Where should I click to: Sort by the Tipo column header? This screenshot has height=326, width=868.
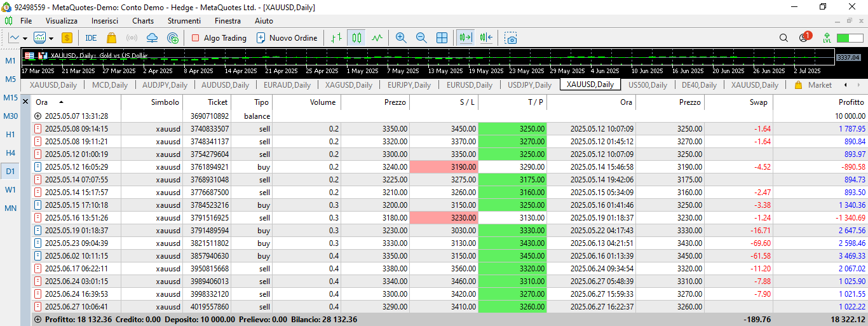tap(252, 102)
